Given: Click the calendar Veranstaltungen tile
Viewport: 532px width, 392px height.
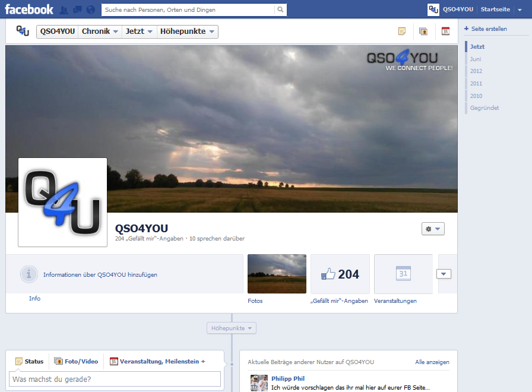Looking at the screenshot, I should (x=403, y=274).
